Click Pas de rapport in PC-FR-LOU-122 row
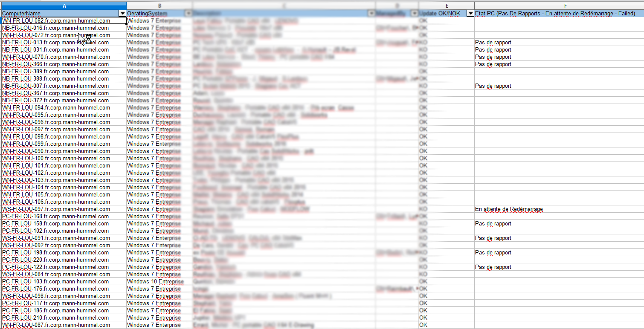 pos(493,267)
